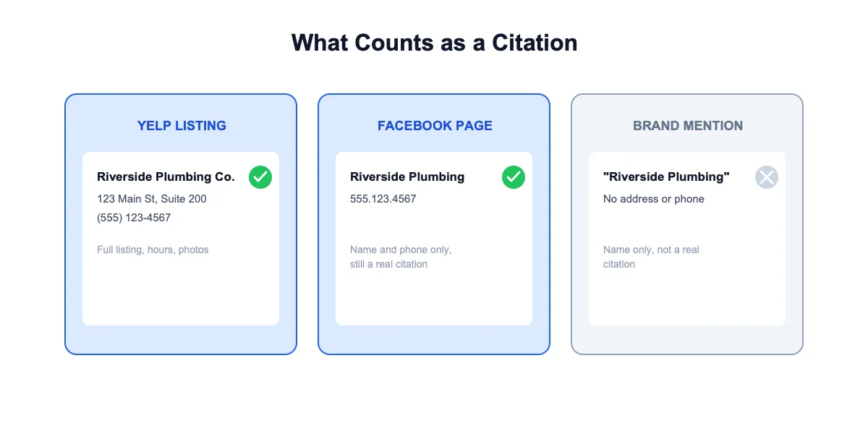The image size is (868, 434).
Task: Click the 555.123.4567 phone number
Action: pyautogui.click(x=383, y=199)
